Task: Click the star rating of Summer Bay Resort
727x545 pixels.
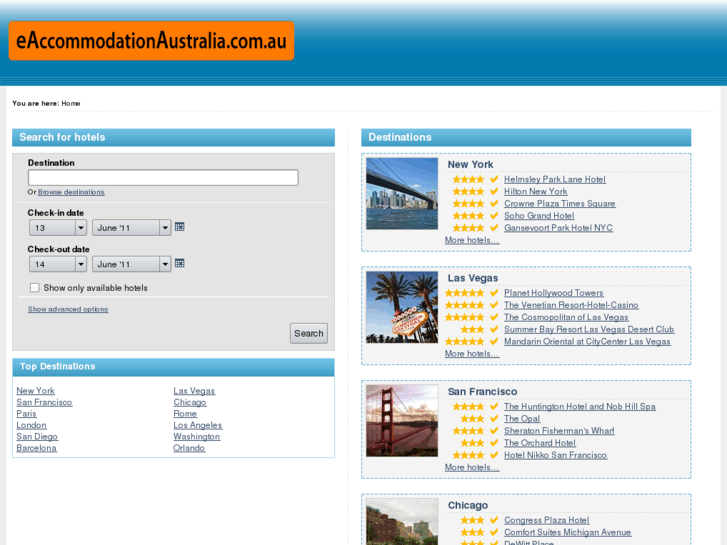Action: [x=472, y=329]
